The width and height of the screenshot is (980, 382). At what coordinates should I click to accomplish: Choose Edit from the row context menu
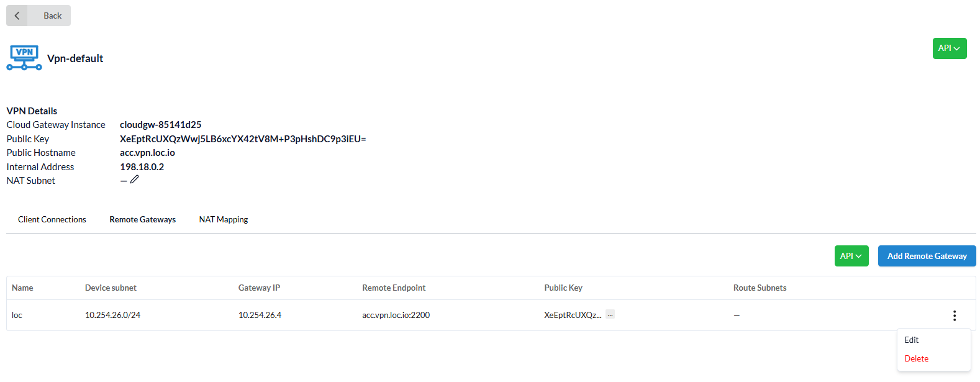(x=911, y=340)
